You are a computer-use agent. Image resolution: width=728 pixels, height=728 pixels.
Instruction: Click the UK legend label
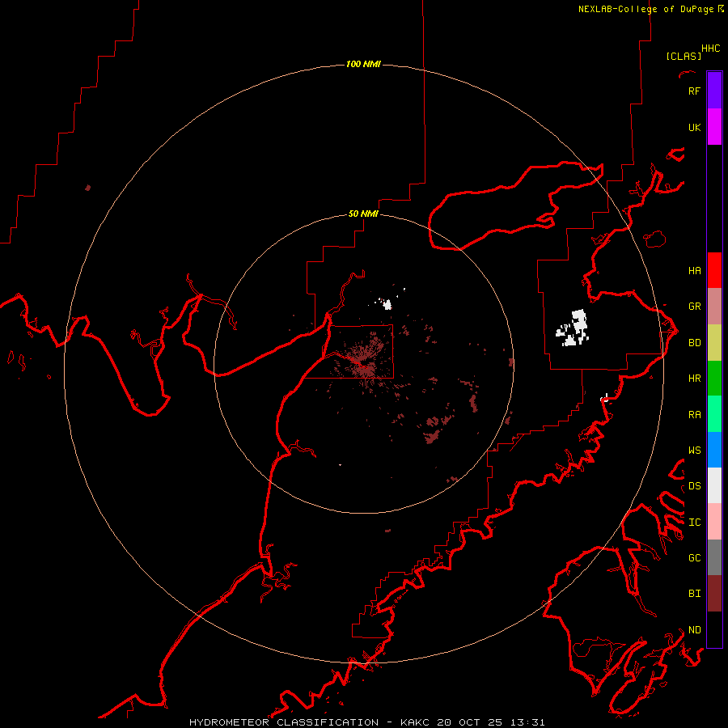tap(694, 127)
